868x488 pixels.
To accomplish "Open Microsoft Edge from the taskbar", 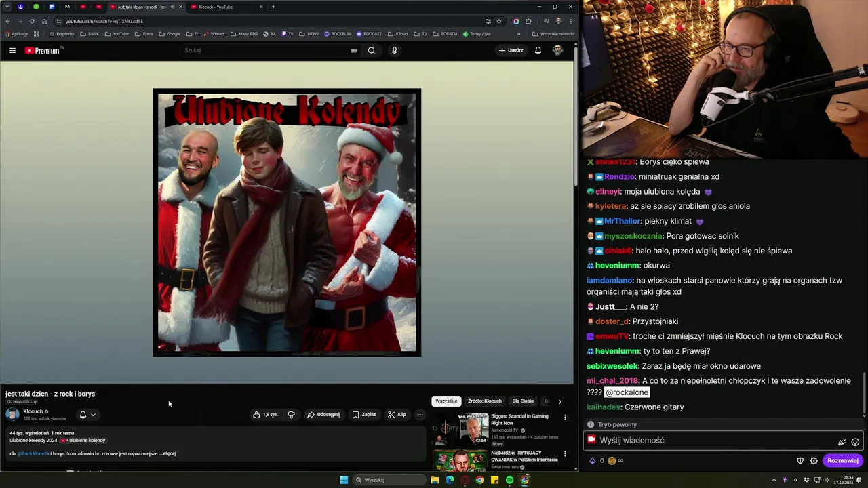I will tap(450, 480).
